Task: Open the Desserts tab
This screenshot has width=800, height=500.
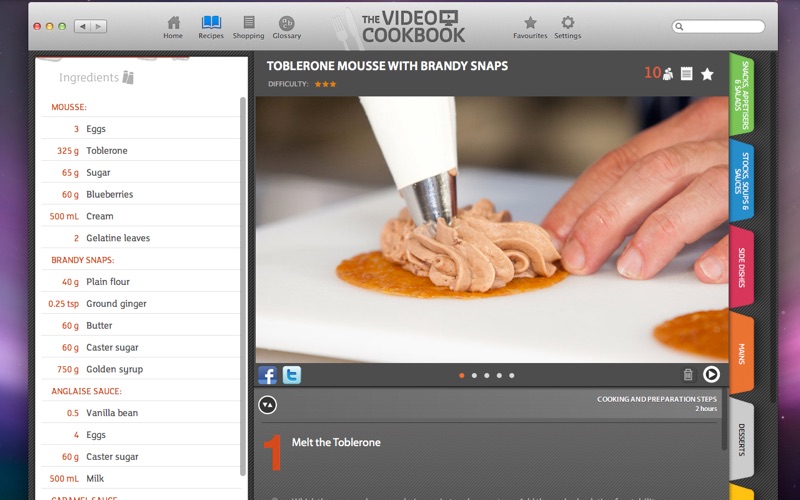Action: tap(742, 439)
